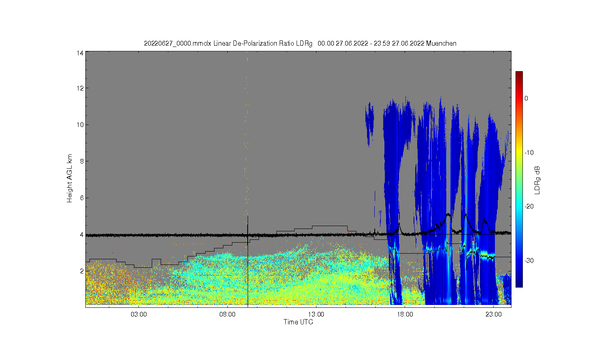607x364 pixels.
Task: Click the dark red top of colorbar
Action: (519, 74)
